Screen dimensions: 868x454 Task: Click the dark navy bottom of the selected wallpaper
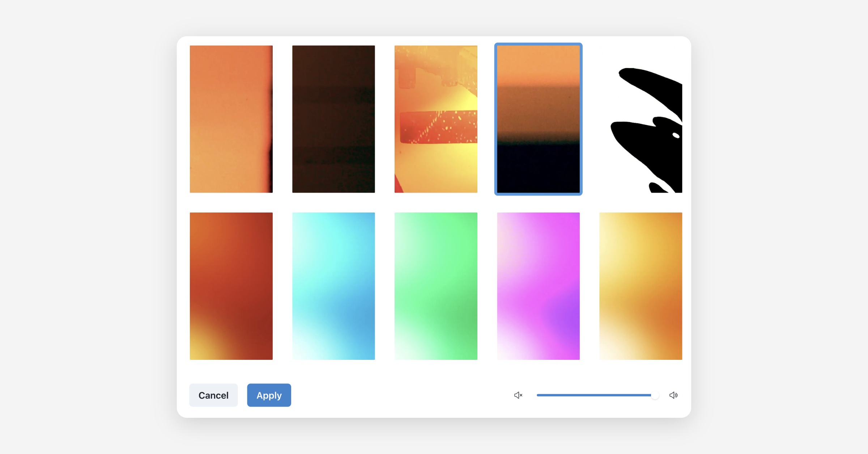click(x=538, y=168)
